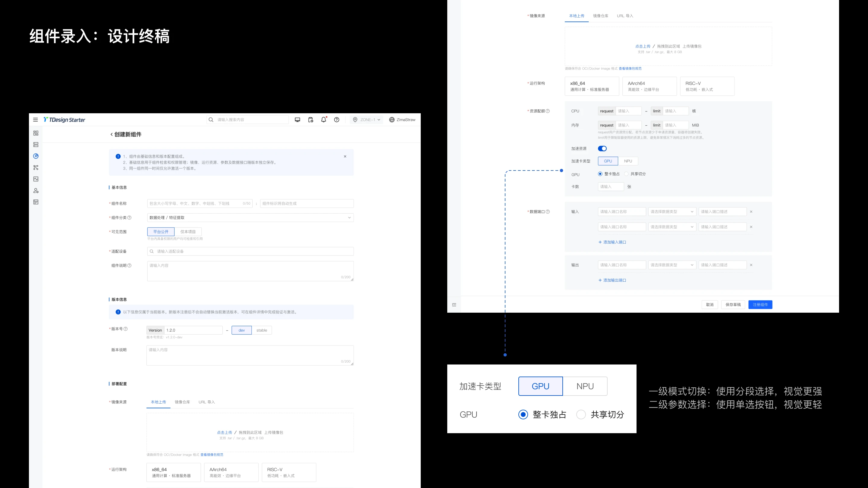
Task: Click the TDesign Starter logo
Action: (64, 120)
